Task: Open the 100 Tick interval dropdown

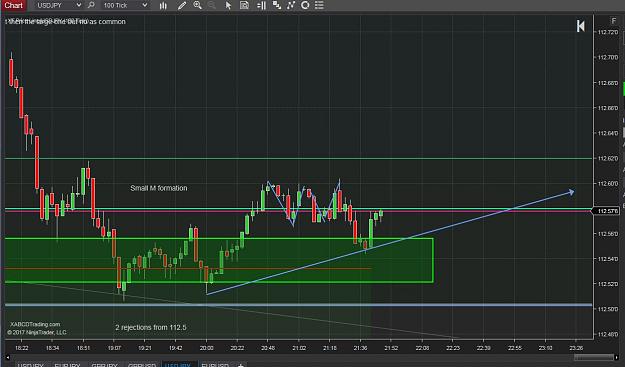Action: 125,5
